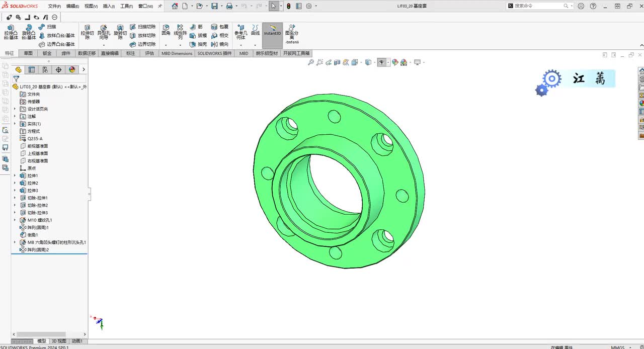Select the 倒角1 chamfer feature

[x=29, y=235]
